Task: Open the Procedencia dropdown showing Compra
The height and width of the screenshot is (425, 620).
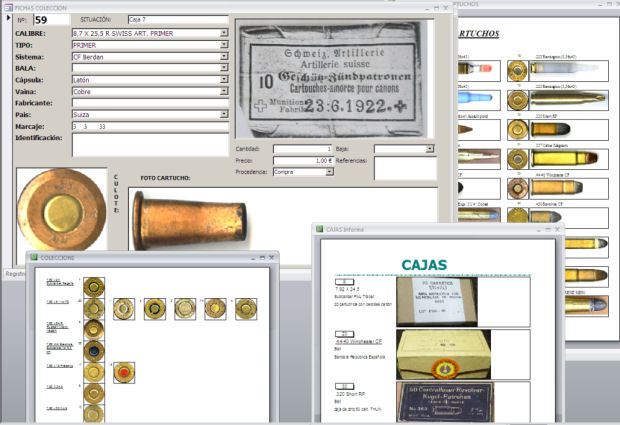Action: click(329, 172)
